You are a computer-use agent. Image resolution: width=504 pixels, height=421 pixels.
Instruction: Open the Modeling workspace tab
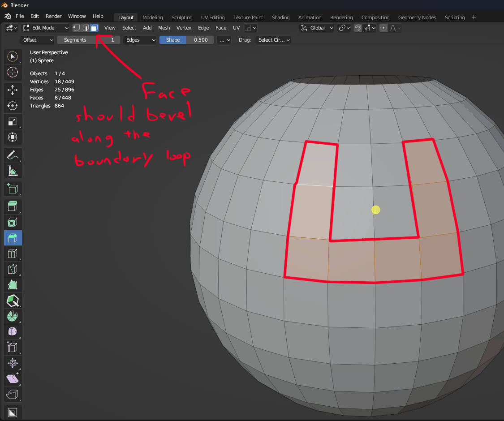click(x=153, y=17)
